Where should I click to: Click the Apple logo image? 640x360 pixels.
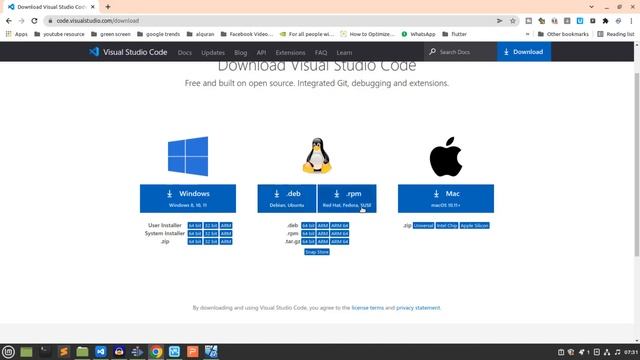point(446,157)
